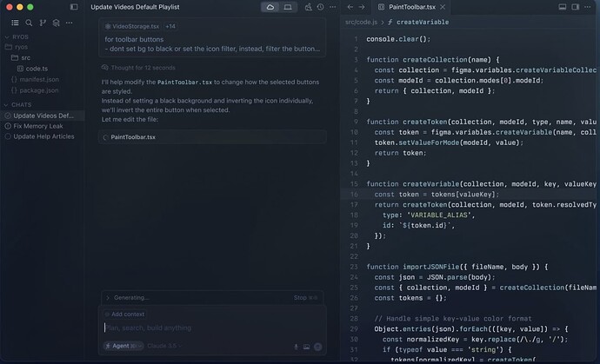600x364 pixels.
Task: Focus the Plan, search, build anything input
Action: pyautogui.click(x=212, y=328)
